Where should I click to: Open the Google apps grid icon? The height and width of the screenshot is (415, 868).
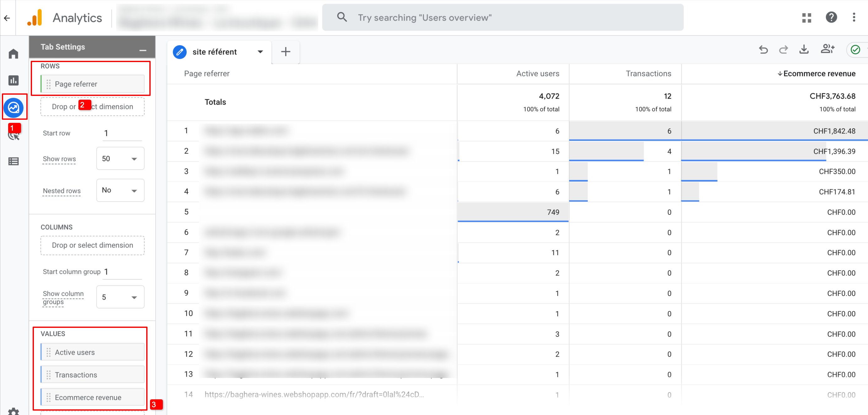tap(807, 18)
